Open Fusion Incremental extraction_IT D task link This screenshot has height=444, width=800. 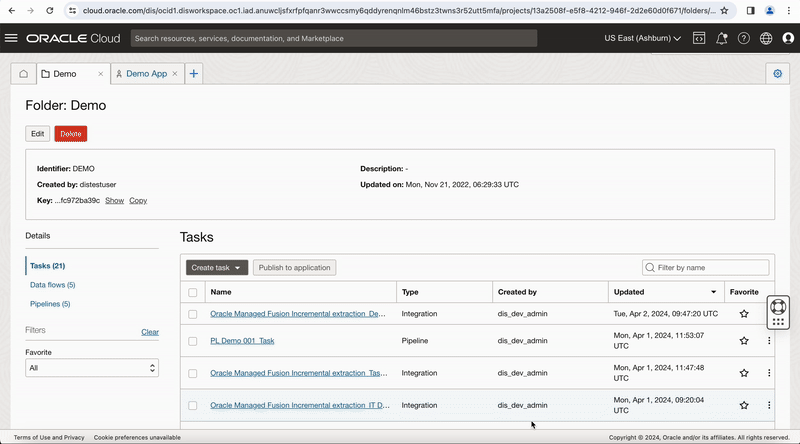300,405
